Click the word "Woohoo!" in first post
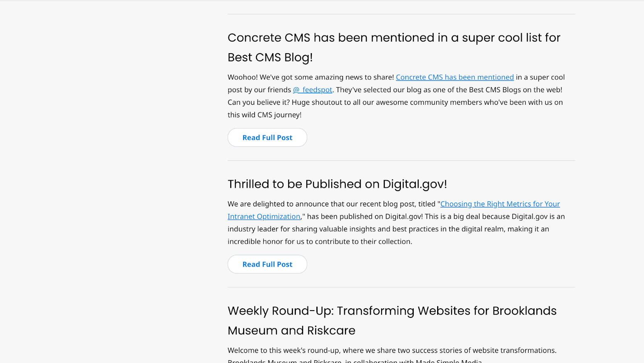This screenshot has width=644, height=363. [x=242, y=77]
